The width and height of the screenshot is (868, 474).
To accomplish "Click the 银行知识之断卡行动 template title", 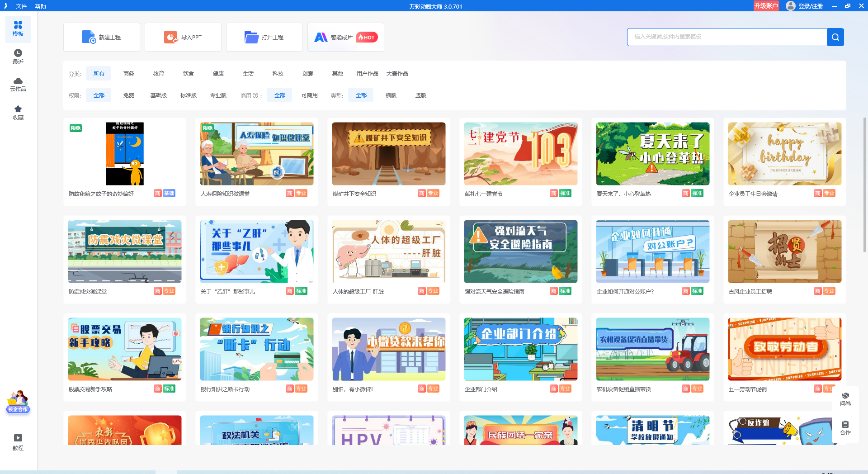I will (x=225, y=389).
